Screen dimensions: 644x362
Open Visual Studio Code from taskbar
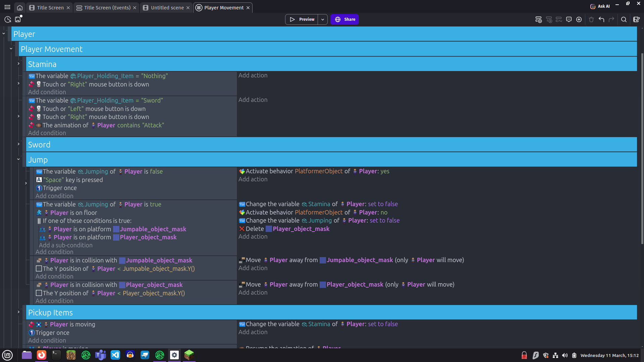click(x=115, y=355)
